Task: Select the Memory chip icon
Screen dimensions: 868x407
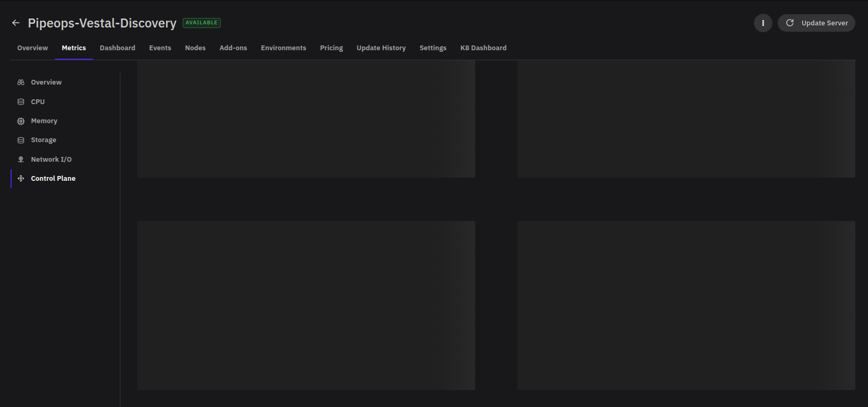Action: (x=21, y=121)
